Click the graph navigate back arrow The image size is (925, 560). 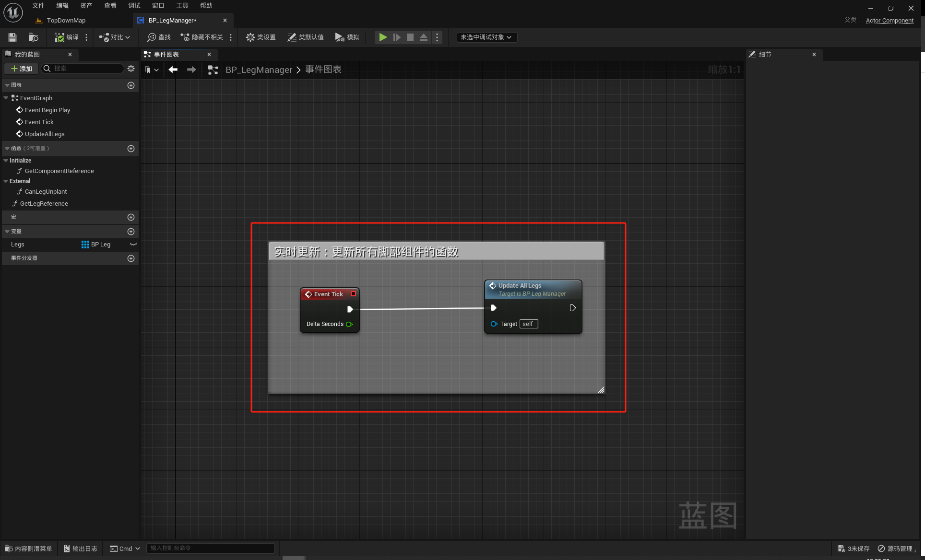(173, 70)
